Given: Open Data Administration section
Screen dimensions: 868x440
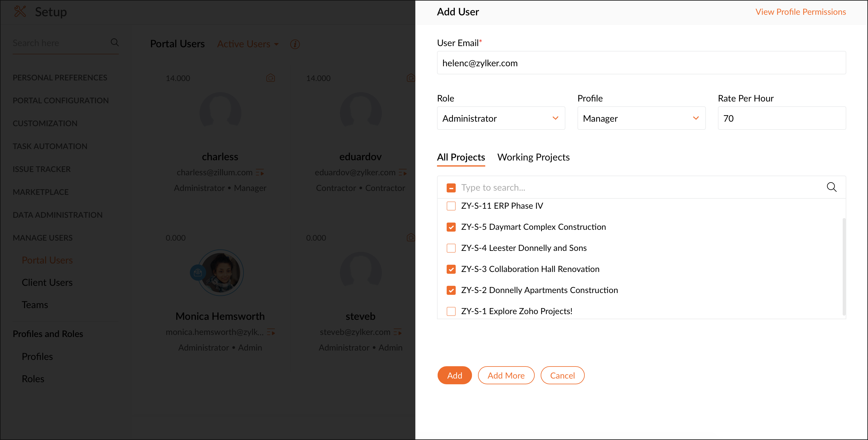Looking at the screenshot, I should 58,215.
